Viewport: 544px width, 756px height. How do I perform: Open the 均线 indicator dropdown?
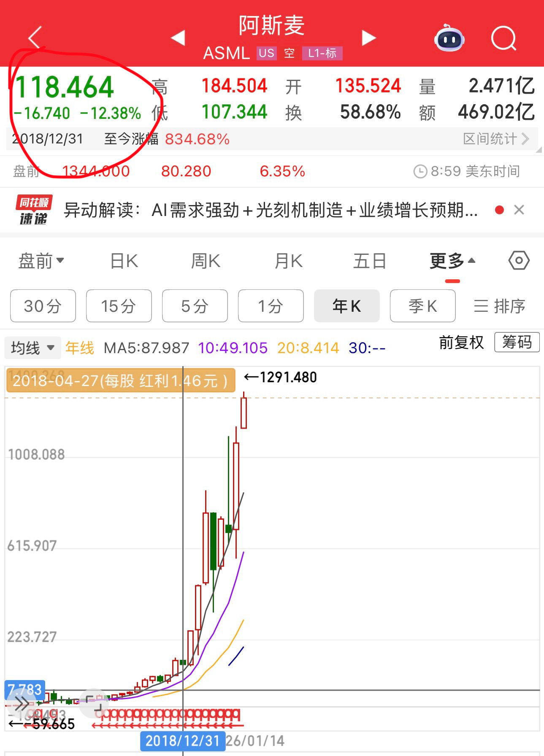(x=33, y=348)
